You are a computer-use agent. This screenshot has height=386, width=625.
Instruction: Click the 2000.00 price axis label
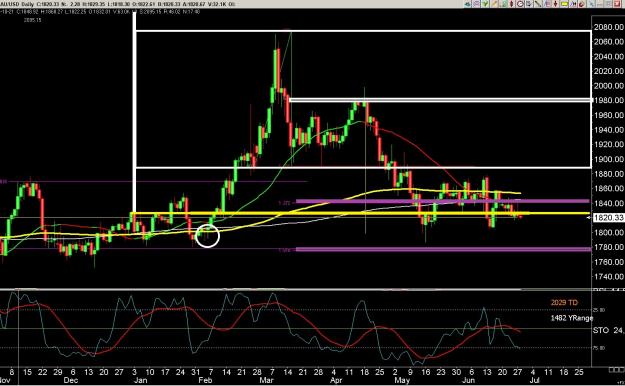(608, 86)
